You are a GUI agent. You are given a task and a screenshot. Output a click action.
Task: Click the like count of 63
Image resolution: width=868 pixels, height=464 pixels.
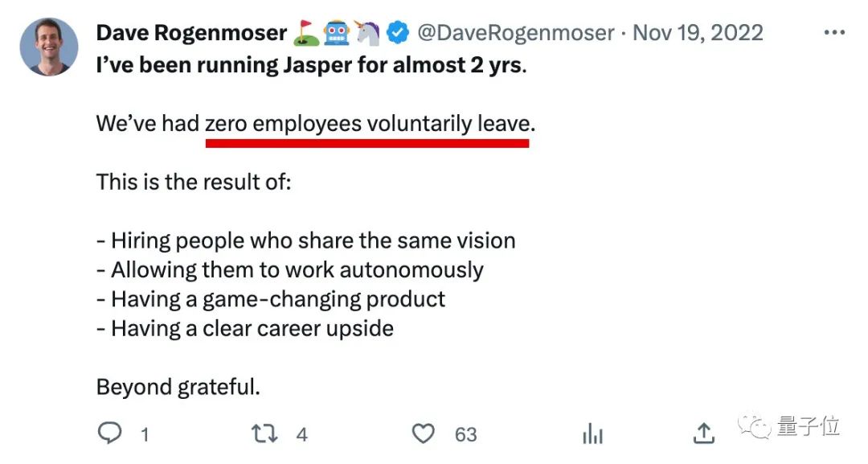coord(465,435)
